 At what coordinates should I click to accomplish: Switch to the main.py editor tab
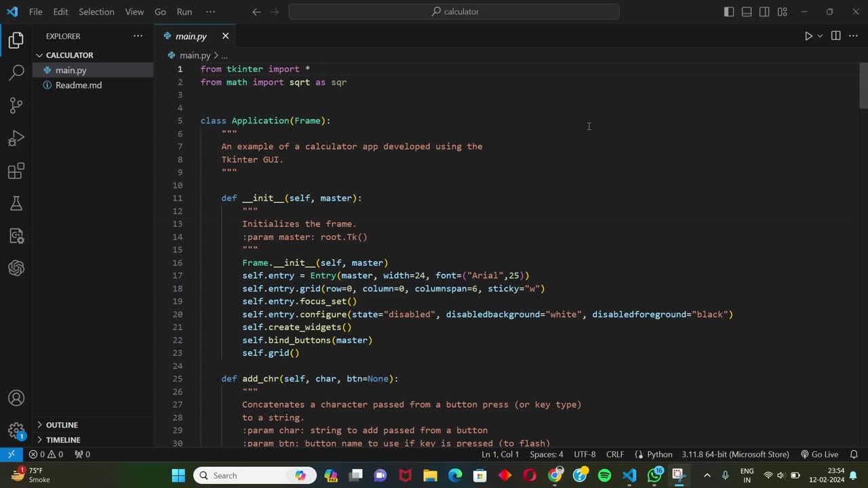click(191, 36)
